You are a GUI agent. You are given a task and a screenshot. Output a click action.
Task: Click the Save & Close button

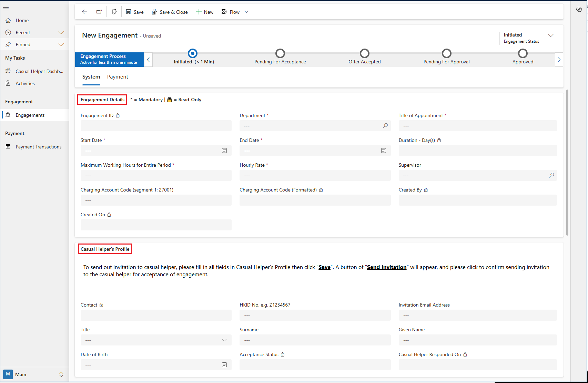click(x=170, y=12)
